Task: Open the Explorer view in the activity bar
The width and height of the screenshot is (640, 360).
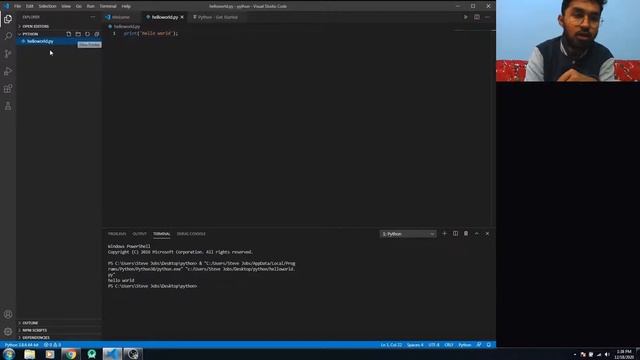Action: click(8, 19)
